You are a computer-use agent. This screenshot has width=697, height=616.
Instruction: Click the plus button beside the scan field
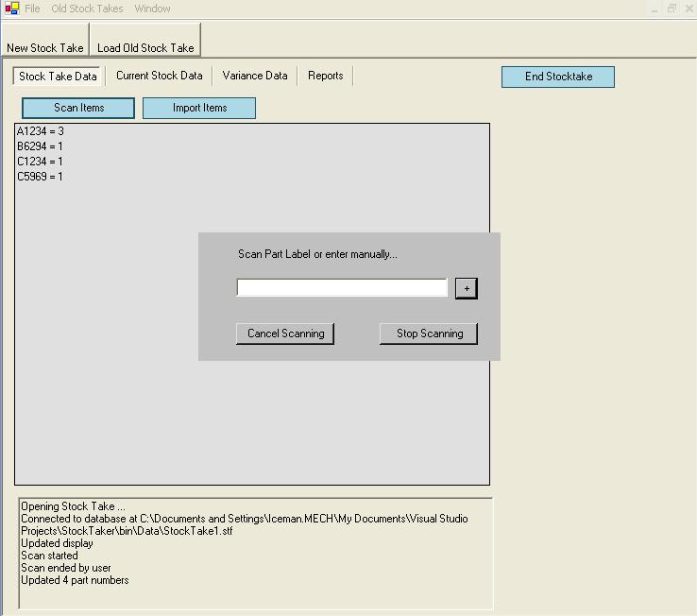coord(466,288)
